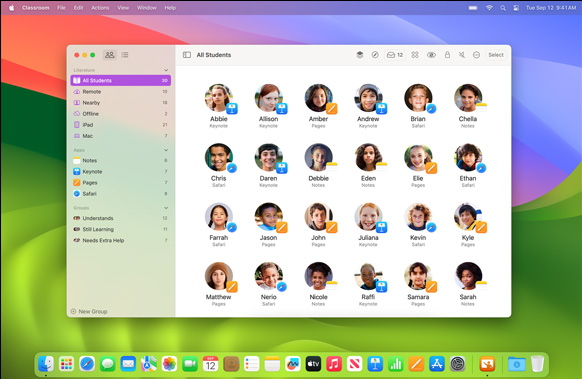Select the Needs Extra Help group

click(121, 241)
